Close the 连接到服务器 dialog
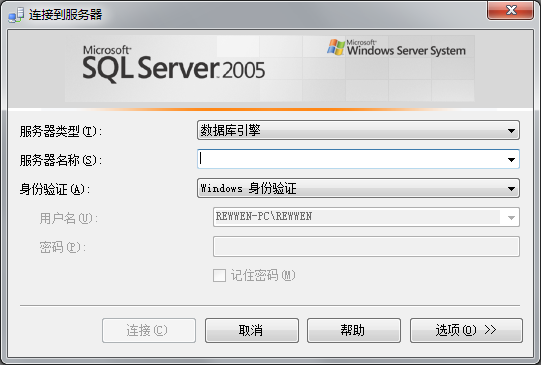 point(511,10)
